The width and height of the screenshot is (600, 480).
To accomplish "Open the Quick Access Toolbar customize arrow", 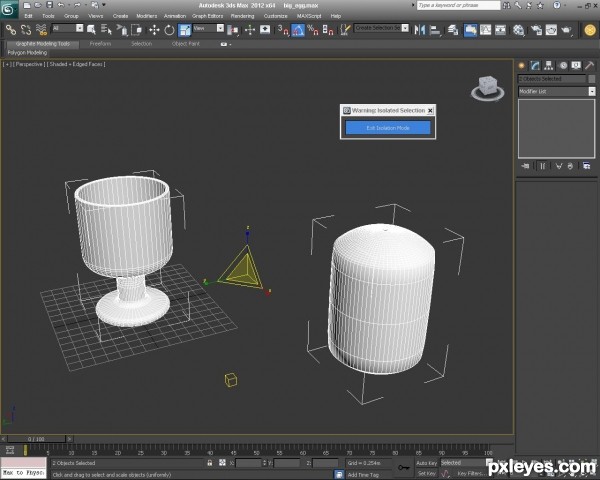I will point(104,5).
